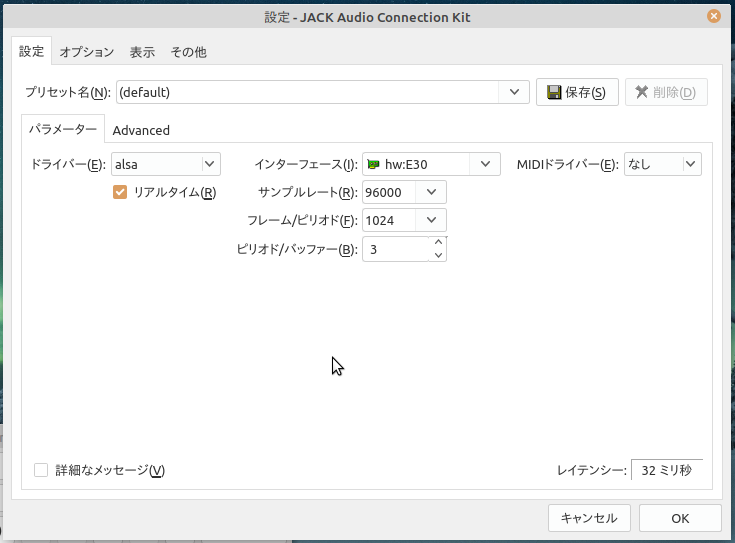
Task: Switch to the 設定 tab
Action: (x=31, y=51)
